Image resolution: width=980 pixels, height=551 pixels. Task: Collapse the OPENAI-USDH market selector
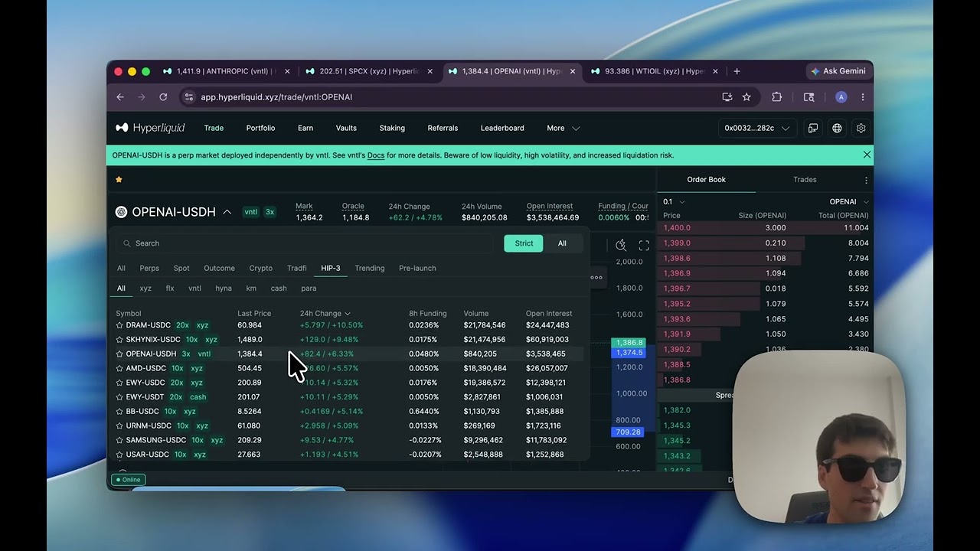click(x=227, y=212)
